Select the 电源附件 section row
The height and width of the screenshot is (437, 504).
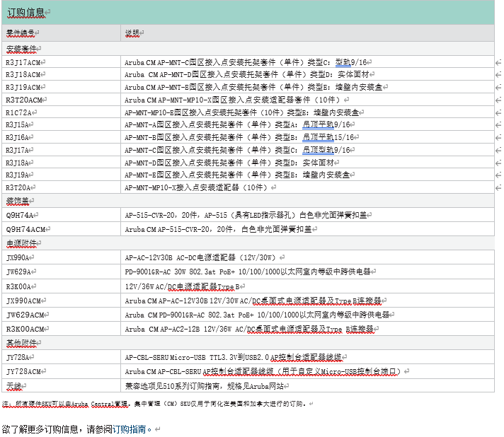[248, 243]
